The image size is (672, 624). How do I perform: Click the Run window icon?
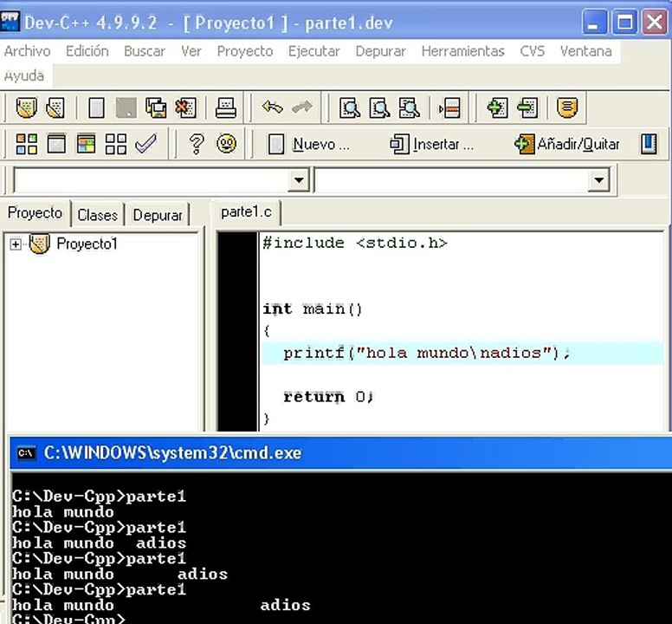(x=56, y=144)
